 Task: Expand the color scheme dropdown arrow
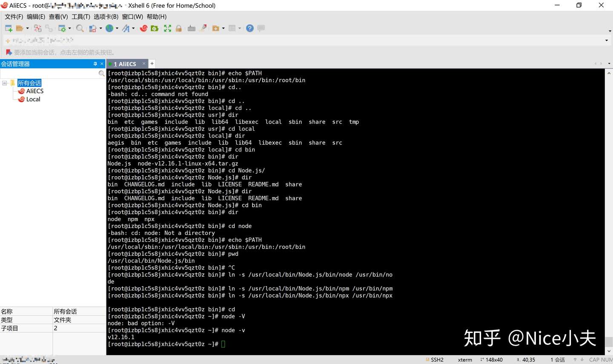click(x=101, y=29)
